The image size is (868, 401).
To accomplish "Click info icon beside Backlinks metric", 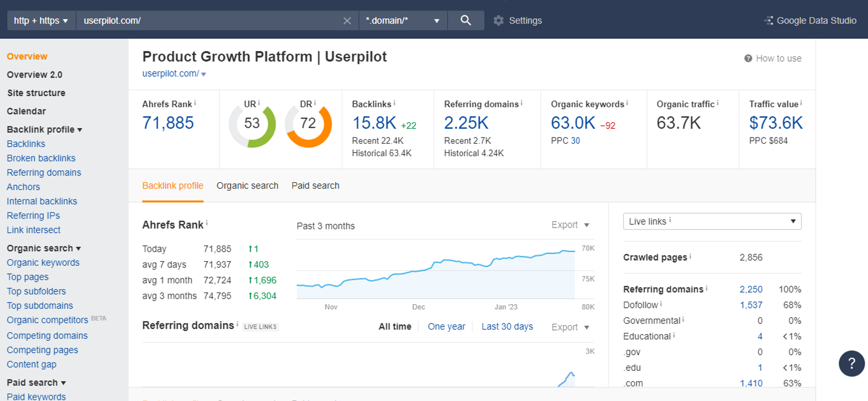I will [x=394, y=103].
